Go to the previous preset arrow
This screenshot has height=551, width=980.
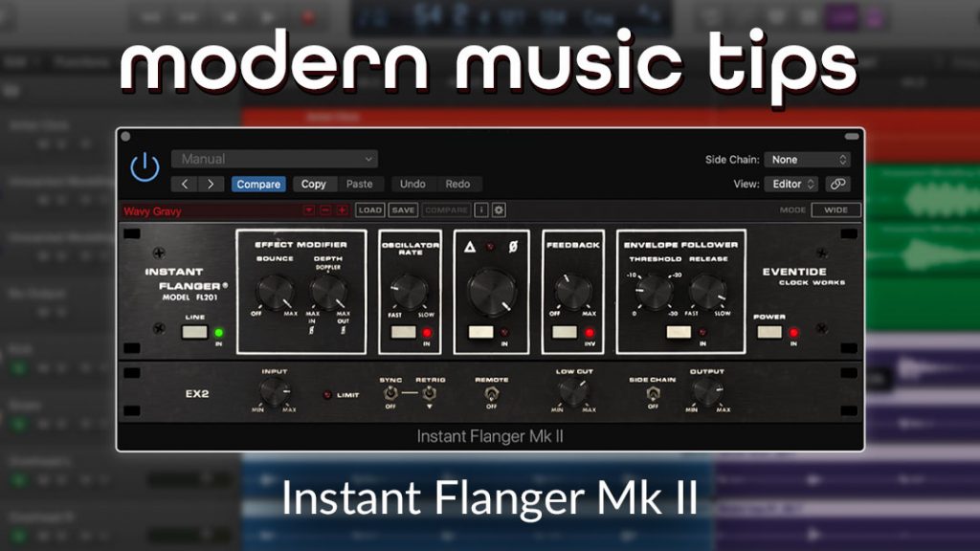185,185
